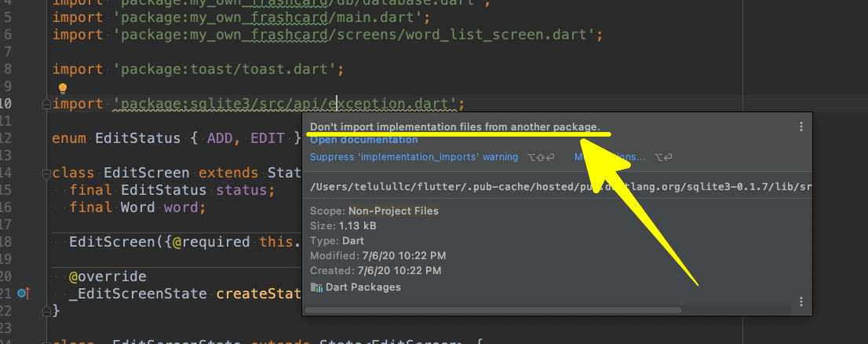Screen dimensions: 868x344
Task: Click the 'Created: 7/6/20 10:22 PM' row
Action: (376, 271)
